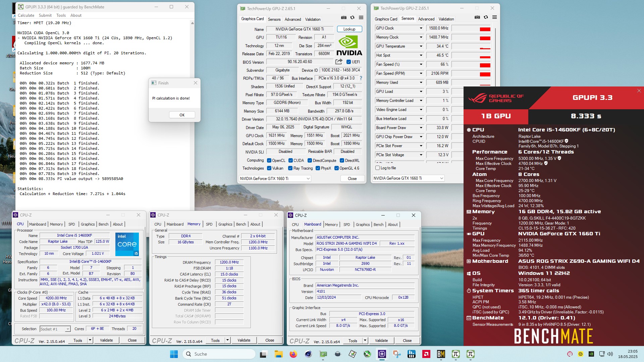This screenshot has width=644, height=362.
Task: Click the BenchMate BM taskbar icon
Action: 441,354
